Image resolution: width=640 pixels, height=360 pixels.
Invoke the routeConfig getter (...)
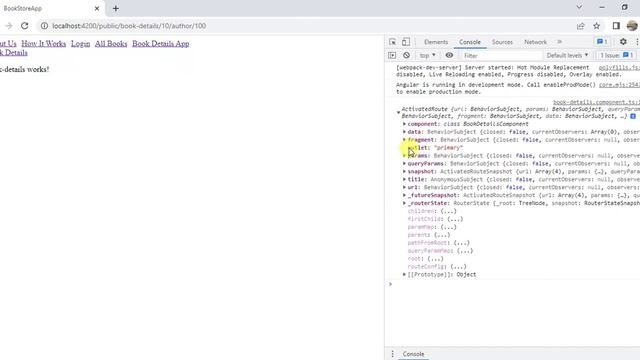pos(458,267)
